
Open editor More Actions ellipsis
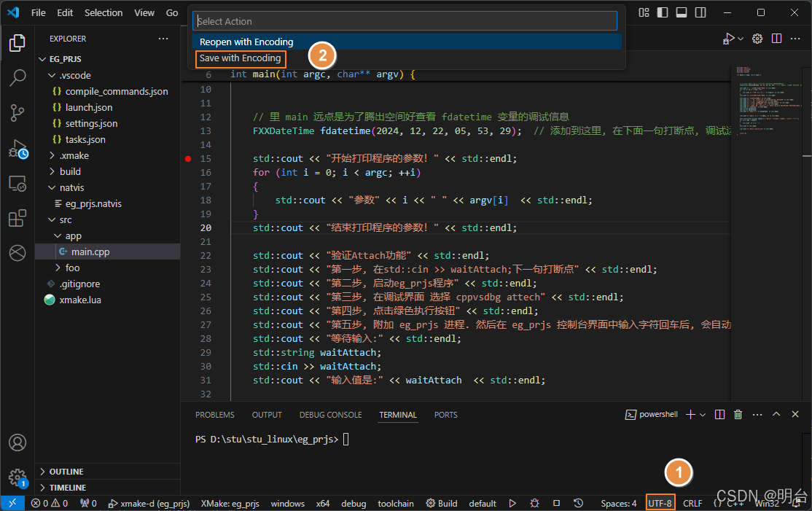coord(795,39)
